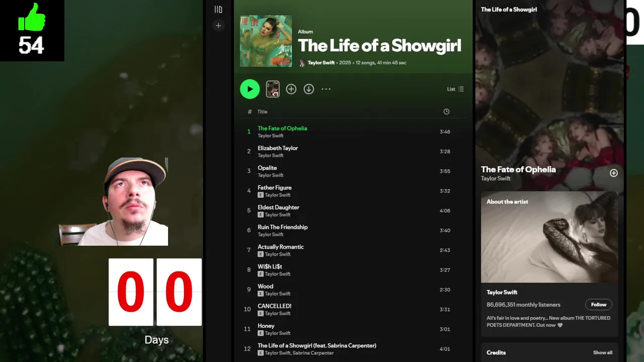
Task: Click the explicit badge on Father Figure
Action: (x=261, y=195)
